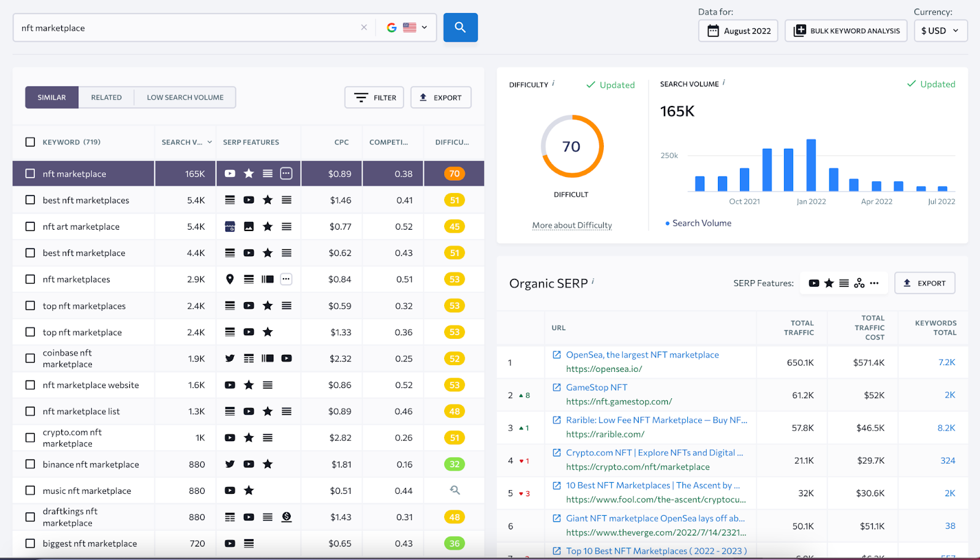
Task: Click video icon in SERP Features filter
Action: tap(813, 283)
